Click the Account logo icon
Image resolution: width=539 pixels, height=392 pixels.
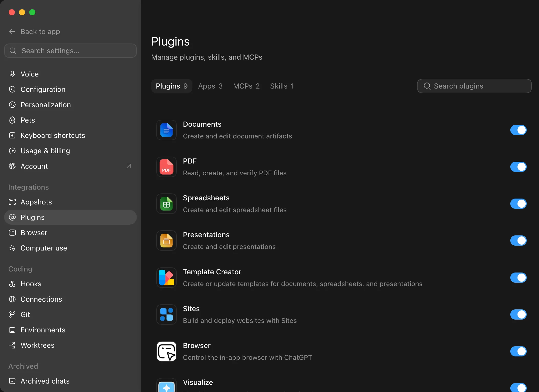click(x=12, y=166)
